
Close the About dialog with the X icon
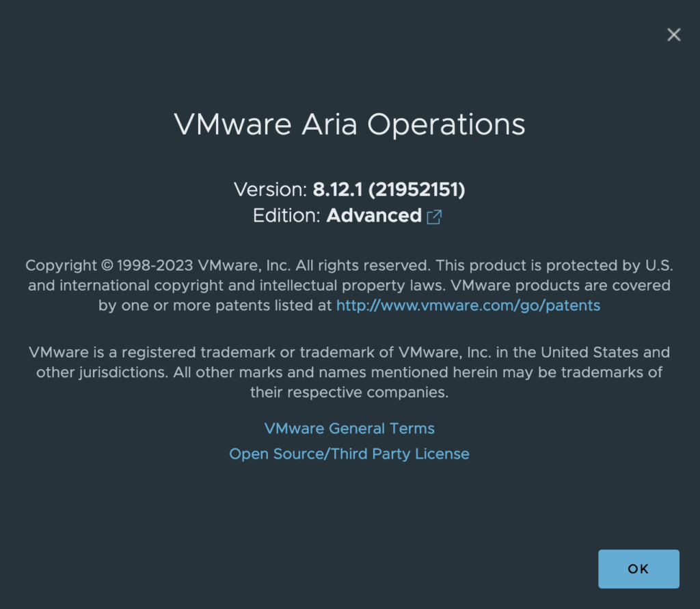coord(673,35)
